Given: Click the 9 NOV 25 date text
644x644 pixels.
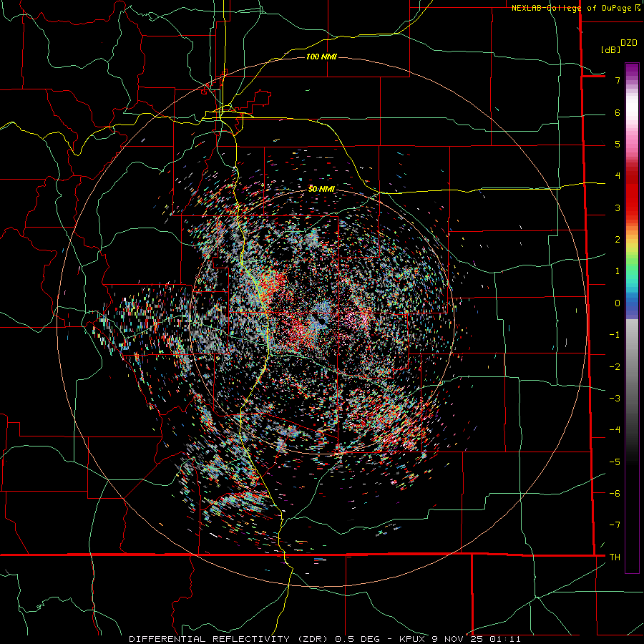Looking at the screenshot, I should [459, 639].
